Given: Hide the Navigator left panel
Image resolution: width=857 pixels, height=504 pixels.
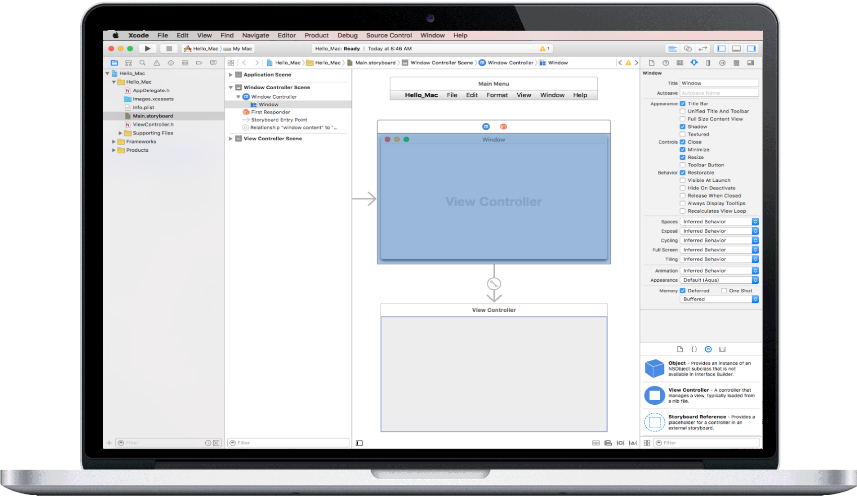Looking at the screenshot, I should [x=721, y=49].
